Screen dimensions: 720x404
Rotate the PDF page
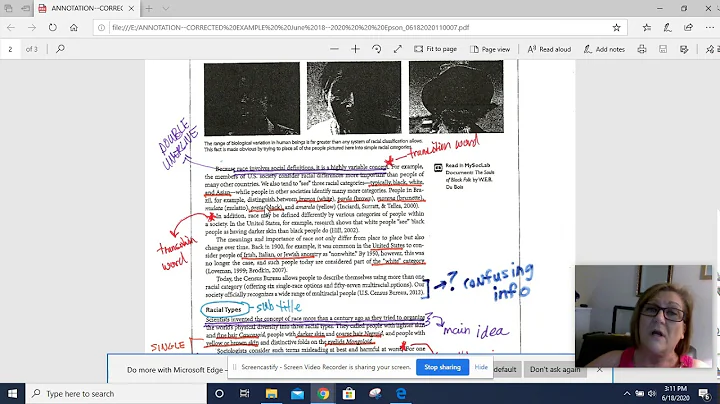(377, 49)
